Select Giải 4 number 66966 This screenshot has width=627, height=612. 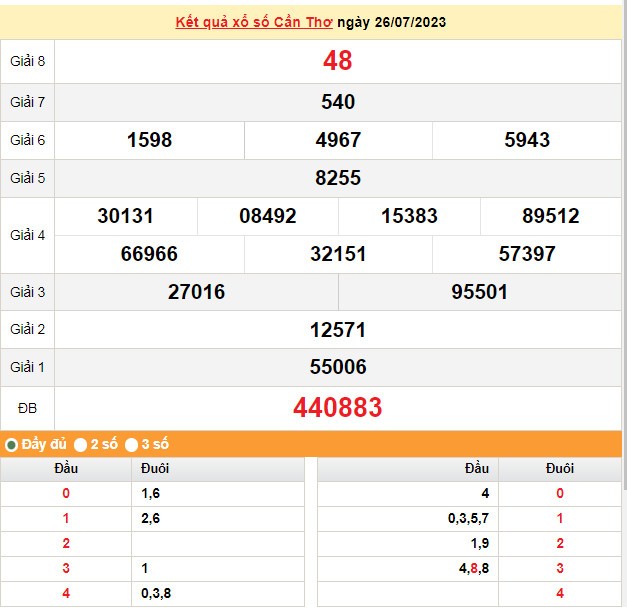(149, 254)
